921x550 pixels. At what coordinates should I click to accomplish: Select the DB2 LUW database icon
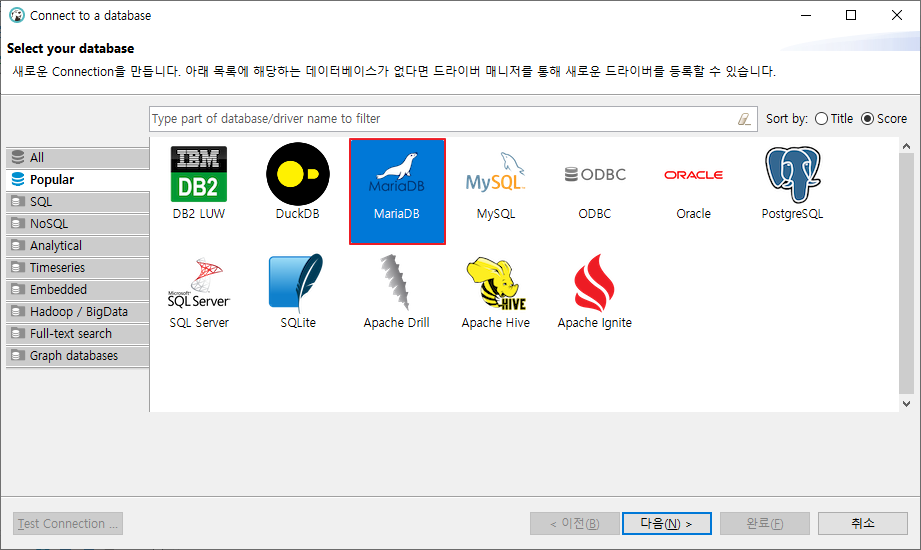click(199, 174)
